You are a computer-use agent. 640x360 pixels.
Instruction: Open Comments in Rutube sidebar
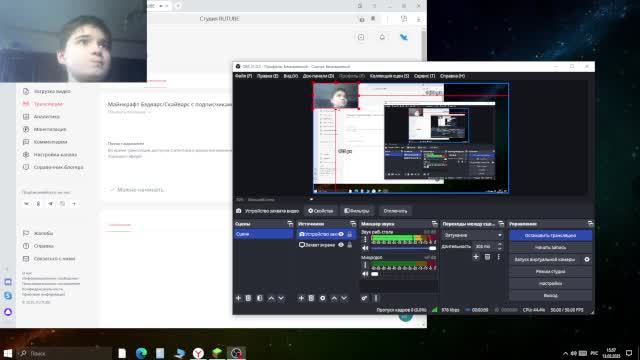tap(45, 142)
